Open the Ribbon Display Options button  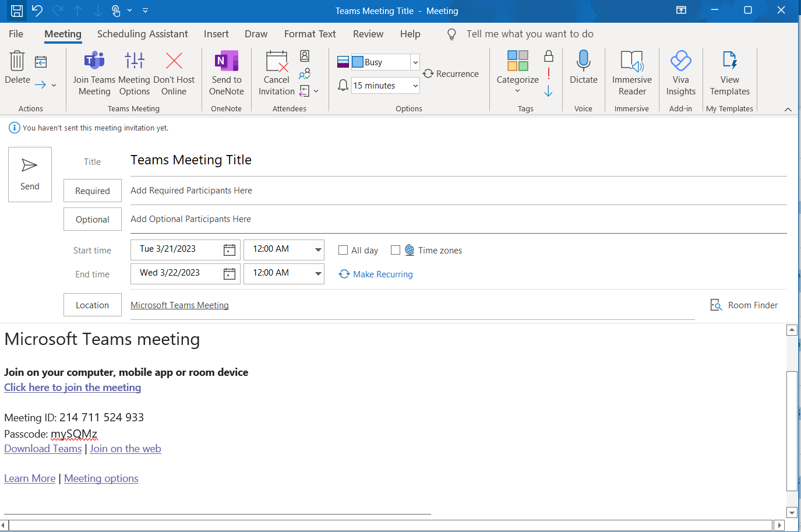click(681, 10)
